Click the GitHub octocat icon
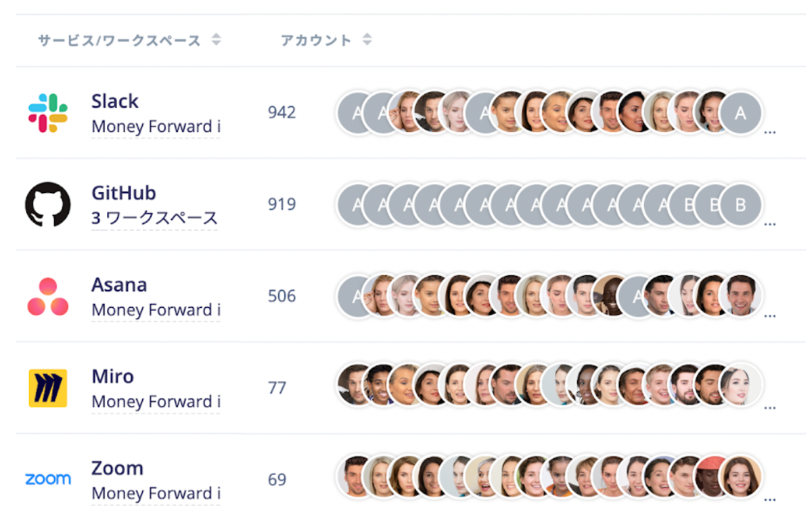The width and height of the screenshot is (812, 523). pos(47,204)
